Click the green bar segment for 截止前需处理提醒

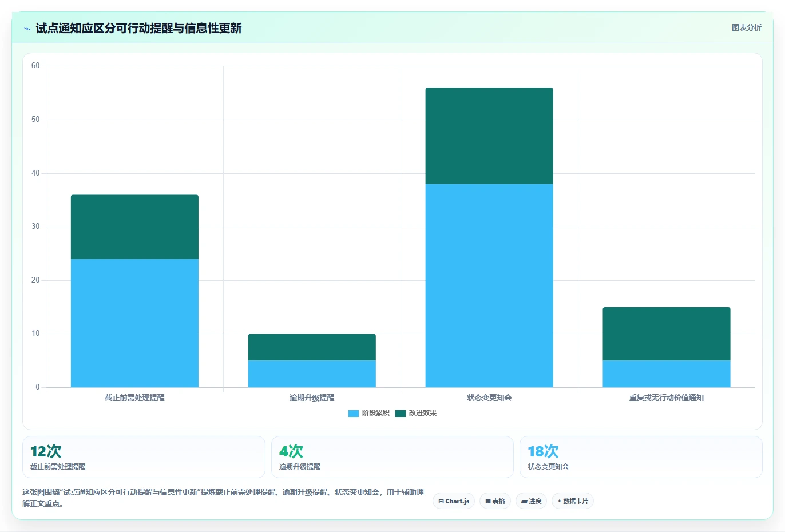pyautogui.click(x=134, y=227)
